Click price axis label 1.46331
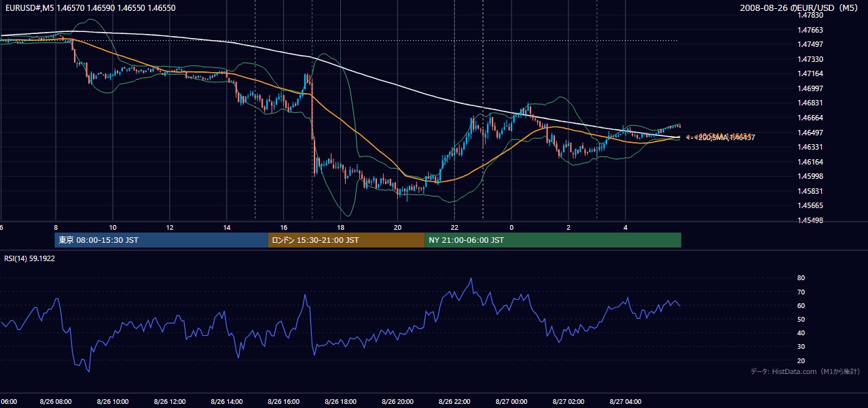 [810, 147]
